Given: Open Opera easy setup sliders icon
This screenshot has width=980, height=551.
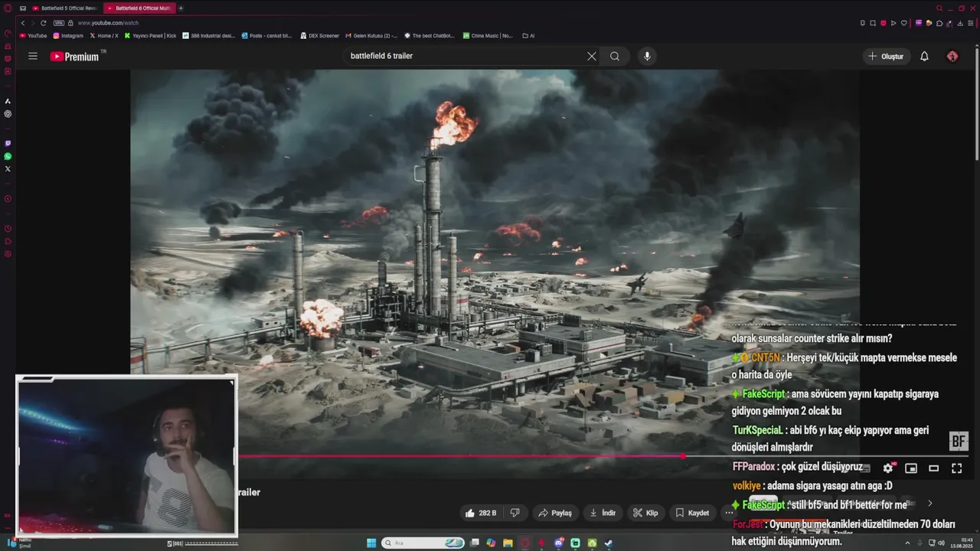Looking at the screenshot, I should point(971,23).
